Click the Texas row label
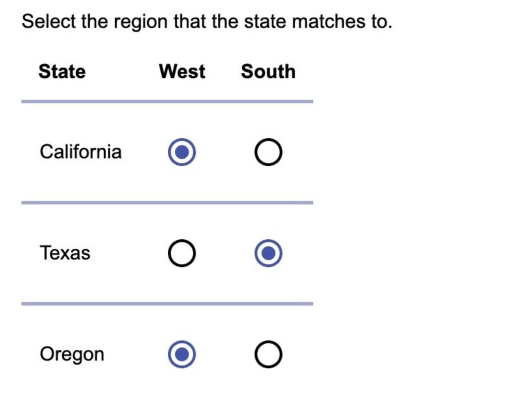The image size is (532, 418). tap(65, 253)
